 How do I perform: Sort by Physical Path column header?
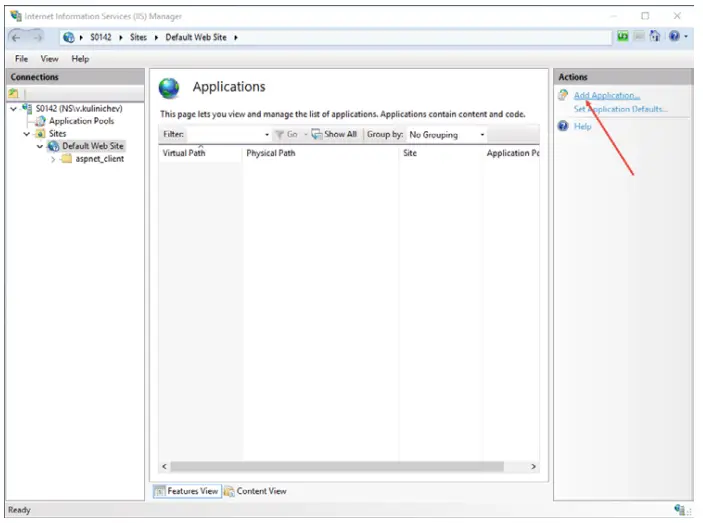[x=320, y=153]
